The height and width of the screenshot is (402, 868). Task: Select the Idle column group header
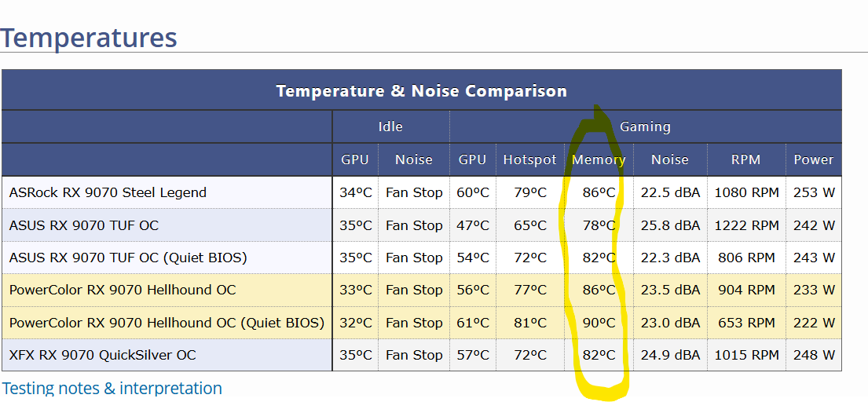tap(391, 126)
